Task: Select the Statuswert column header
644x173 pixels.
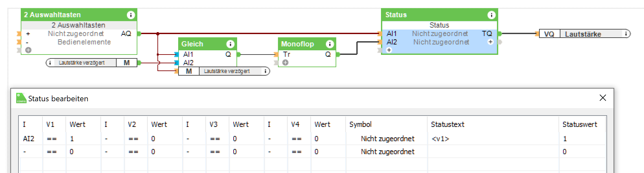Action: (x=580, y=125)
